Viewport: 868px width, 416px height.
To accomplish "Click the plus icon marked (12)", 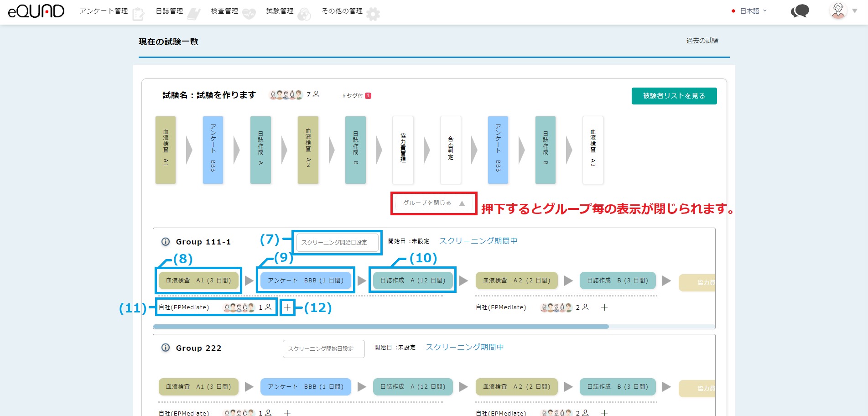I will [x=287, y=307].
